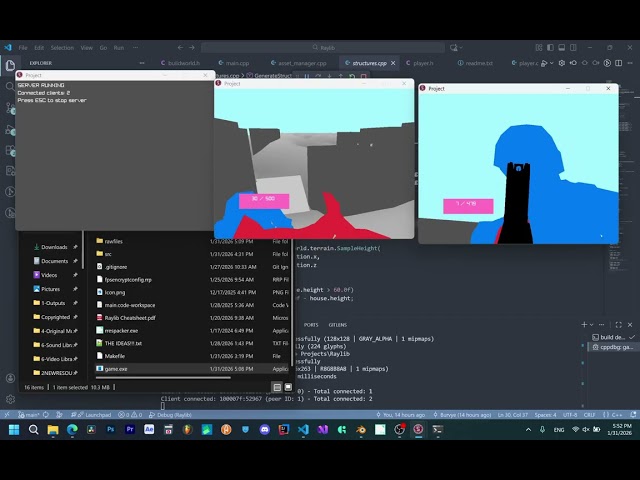
Task: Select the 'cppdbg: ga...' terminal entry
Action: (x=613, y=347)
